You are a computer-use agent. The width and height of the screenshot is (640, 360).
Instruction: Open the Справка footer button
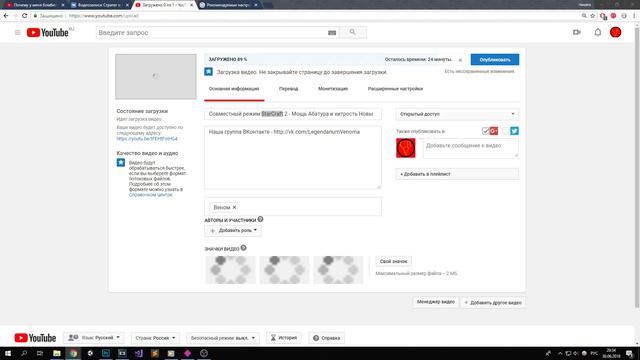click(x=327, y=338)
